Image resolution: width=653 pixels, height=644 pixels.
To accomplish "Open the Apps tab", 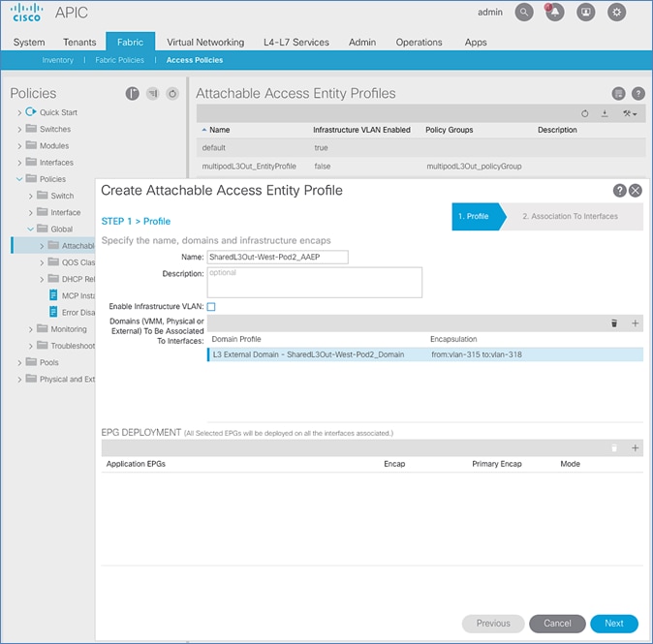I will [476, 42].
